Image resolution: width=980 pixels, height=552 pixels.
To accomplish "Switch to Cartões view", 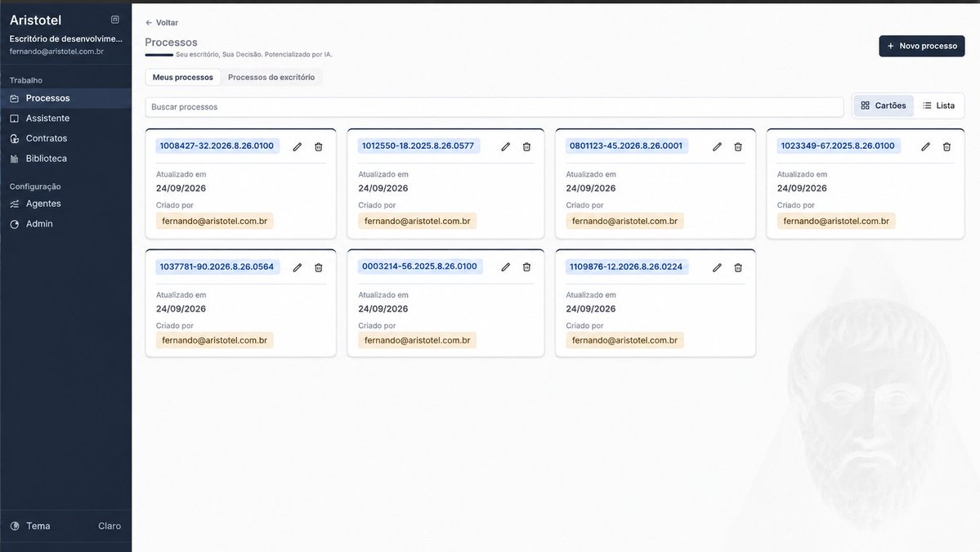I will pos(883,105).
